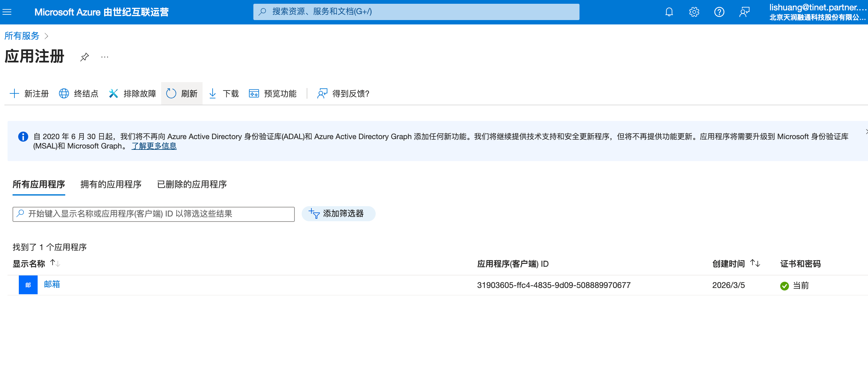Click the 邮 app thumbnail icon
The width and height of the screenshot is (868, 366).
[28, 285]
